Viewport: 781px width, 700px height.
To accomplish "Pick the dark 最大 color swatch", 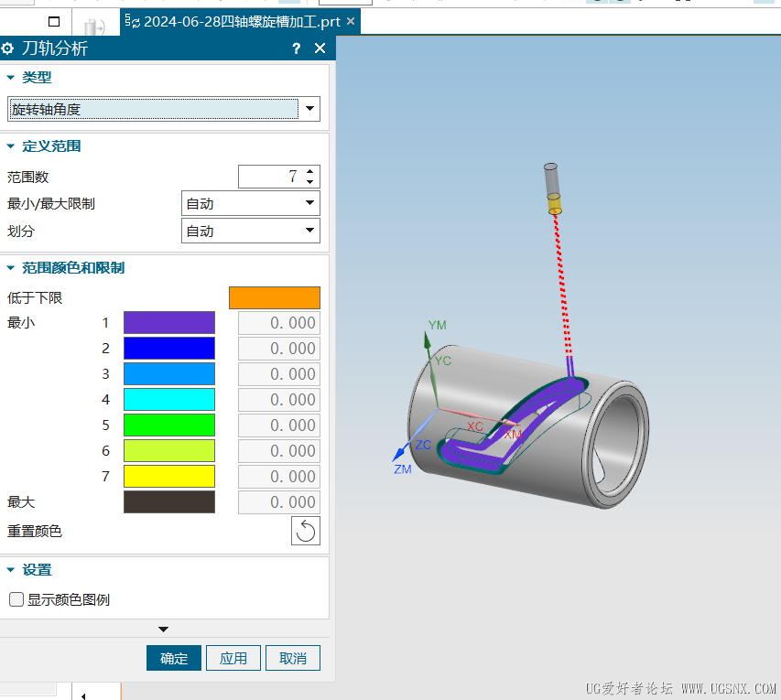I will pos(169,501).
